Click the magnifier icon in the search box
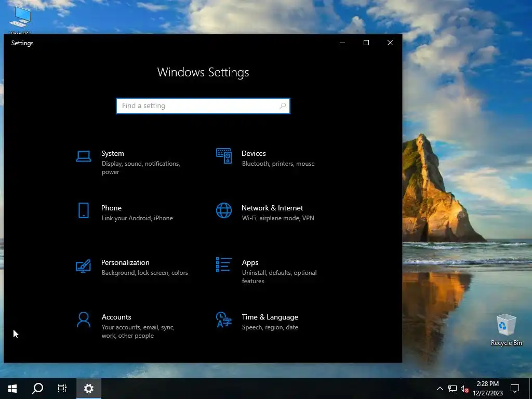The height and width of the screenshot is (399, 532). point(283,106)
